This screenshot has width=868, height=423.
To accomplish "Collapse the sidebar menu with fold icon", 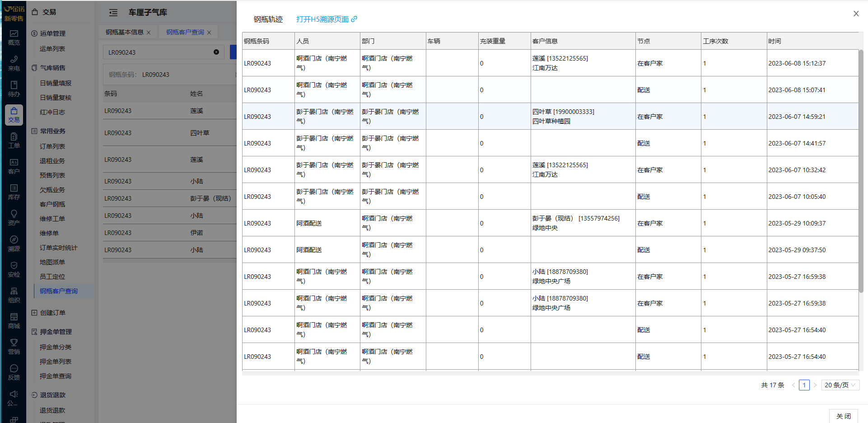I will coord(113,13).
